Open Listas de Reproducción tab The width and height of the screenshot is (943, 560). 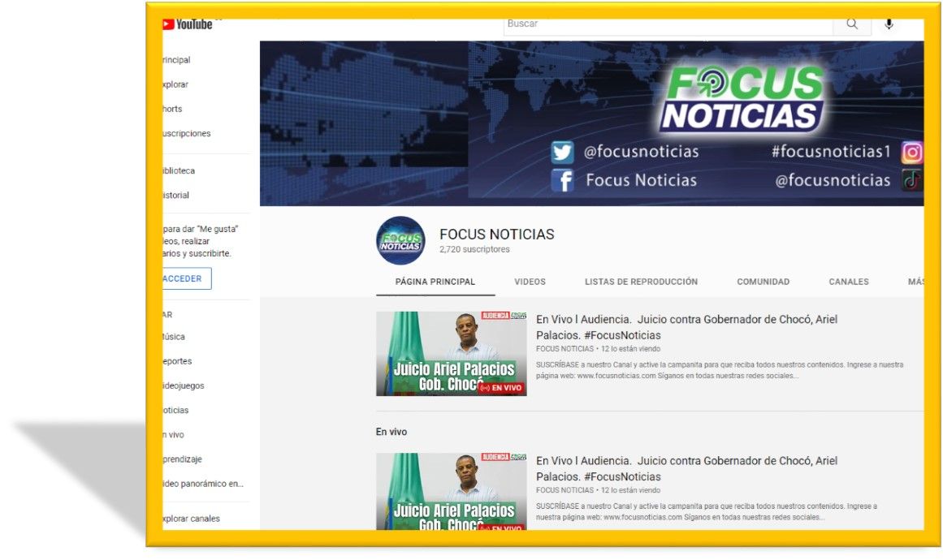tap(641, 282)
